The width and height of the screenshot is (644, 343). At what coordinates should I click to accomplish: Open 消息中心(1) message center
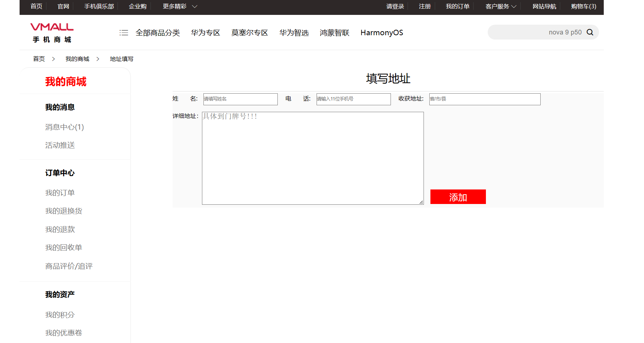click(64, 127)
